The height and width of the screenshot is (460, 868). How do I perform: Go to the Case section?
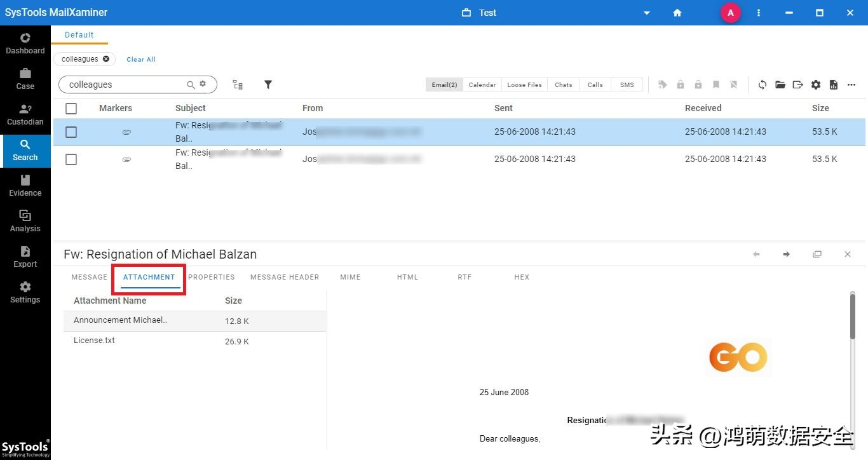(x=25, y=79)
